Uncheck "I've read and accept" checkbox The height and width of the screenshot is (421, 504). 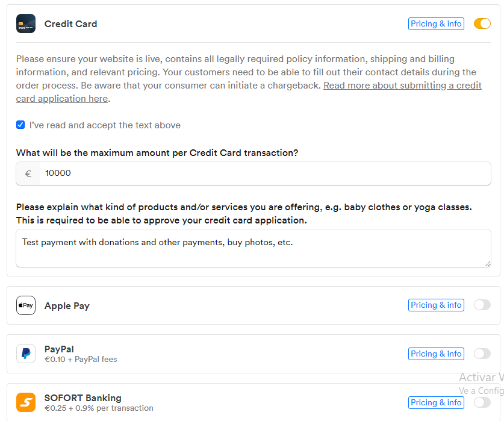pos(20,125)
